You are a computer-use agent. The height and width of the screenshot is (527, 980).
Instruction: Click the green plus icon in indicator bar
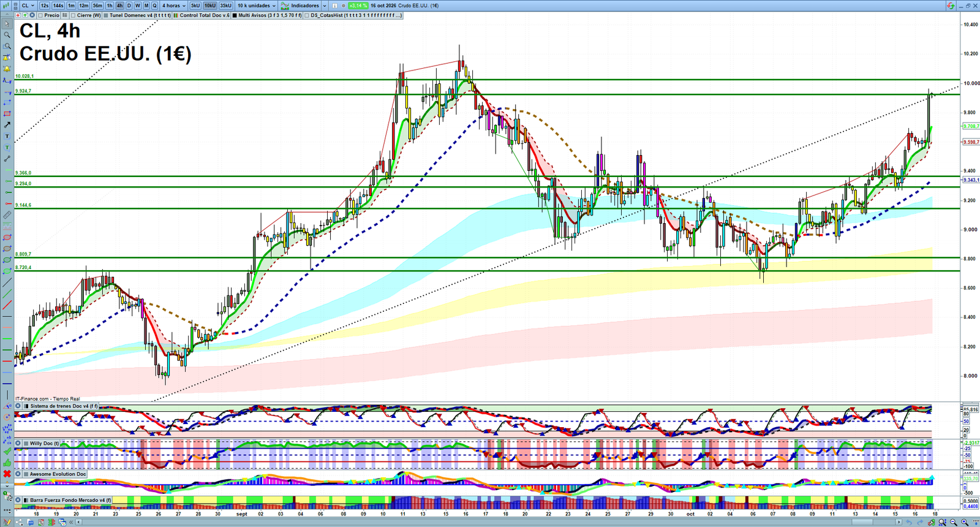25,15
